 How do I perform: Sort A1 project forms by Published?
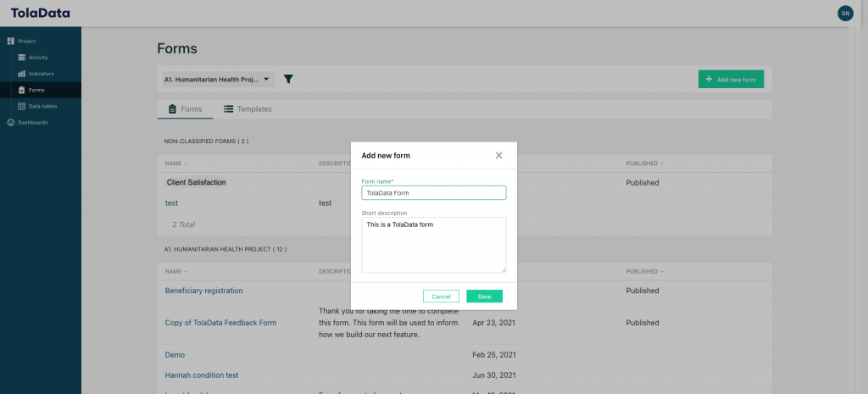645,272
